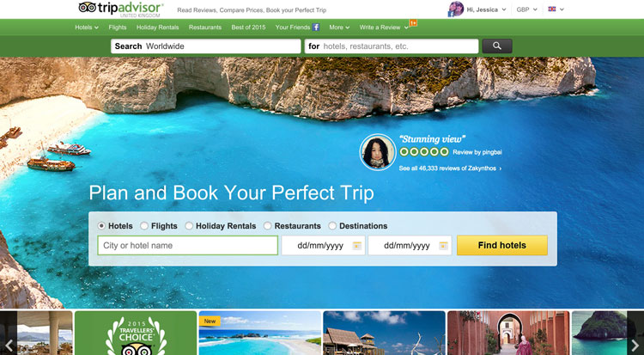Open the check-in date calendar icon
This screenshot has height=355, width=644.
tap(357, 246)
